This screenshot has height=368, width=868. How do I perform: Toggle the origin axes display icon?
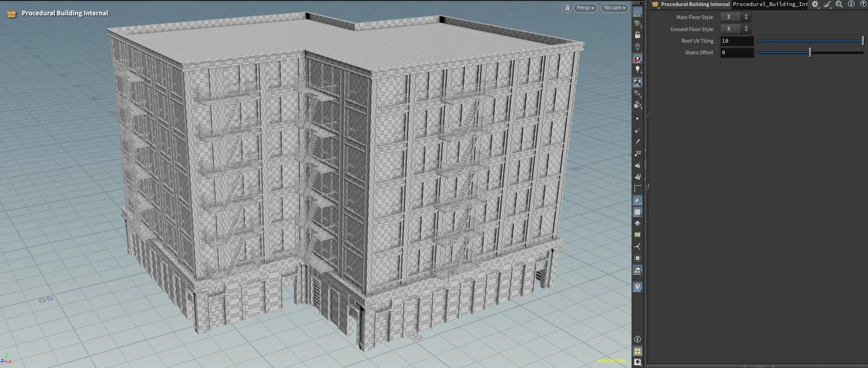click(637, 246)
